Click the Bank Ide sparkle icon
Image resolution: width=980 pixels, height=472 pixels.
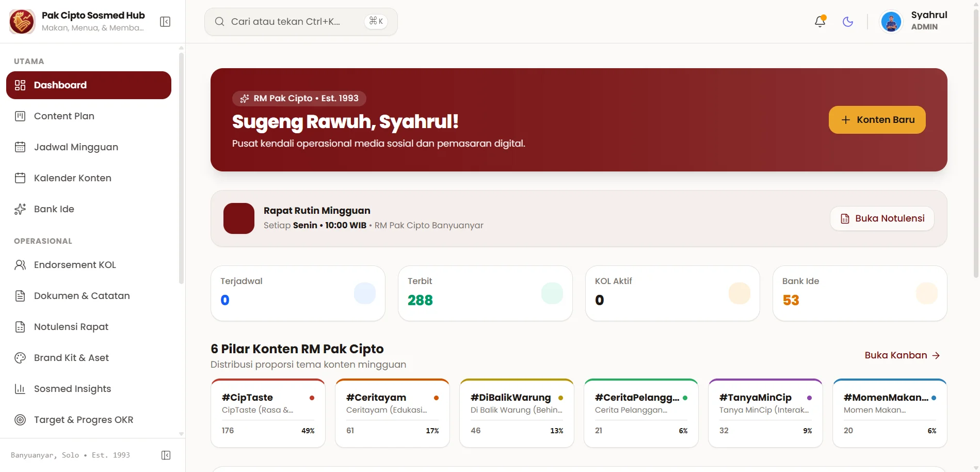pos(20,209)
